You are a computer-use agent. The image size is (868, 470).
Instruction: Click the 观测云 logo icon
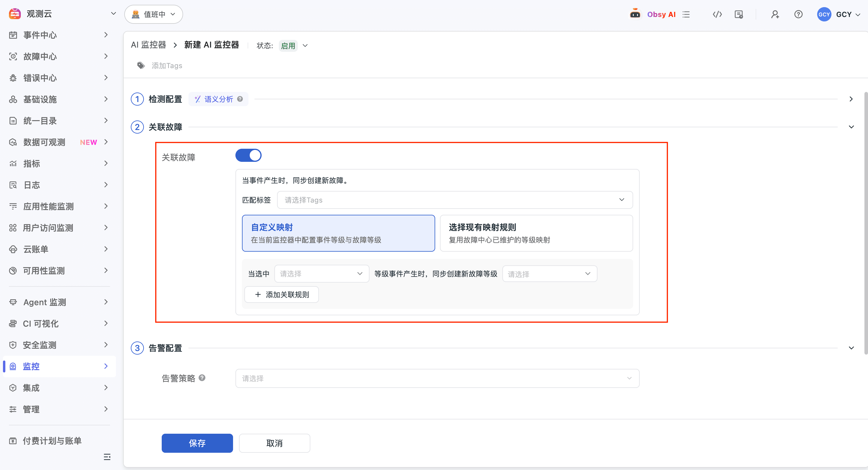[15, 14]
